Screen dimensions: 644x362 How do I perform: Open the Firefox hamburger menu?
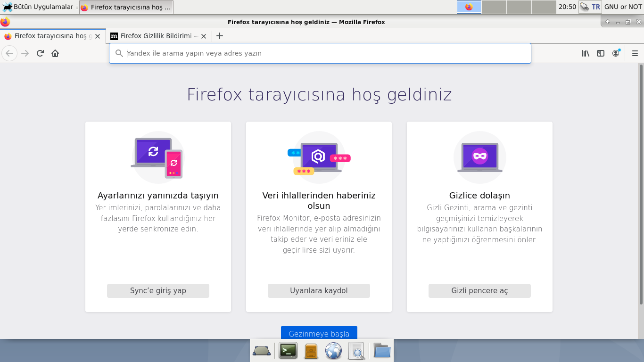pyautogui.click(x=635, y=53)
